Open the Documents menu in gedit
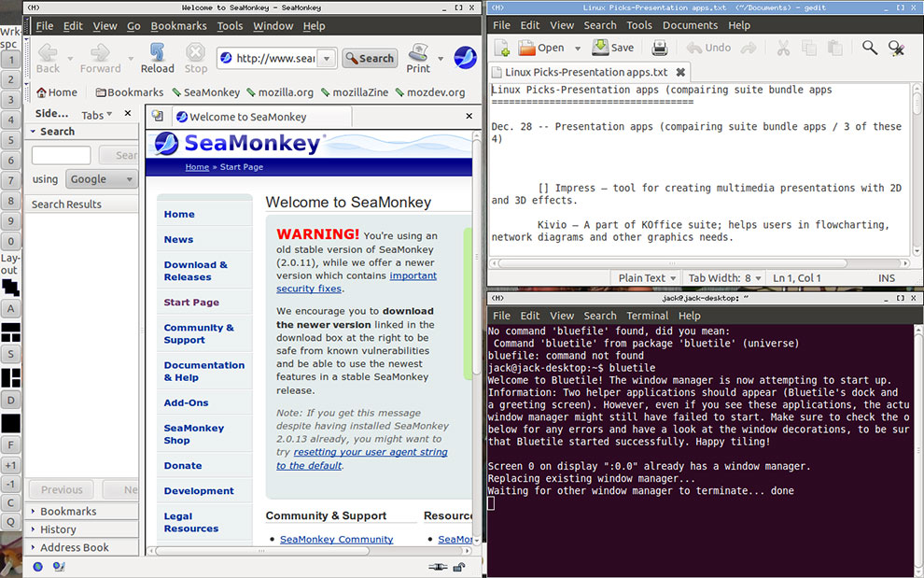 pos(690,25)
